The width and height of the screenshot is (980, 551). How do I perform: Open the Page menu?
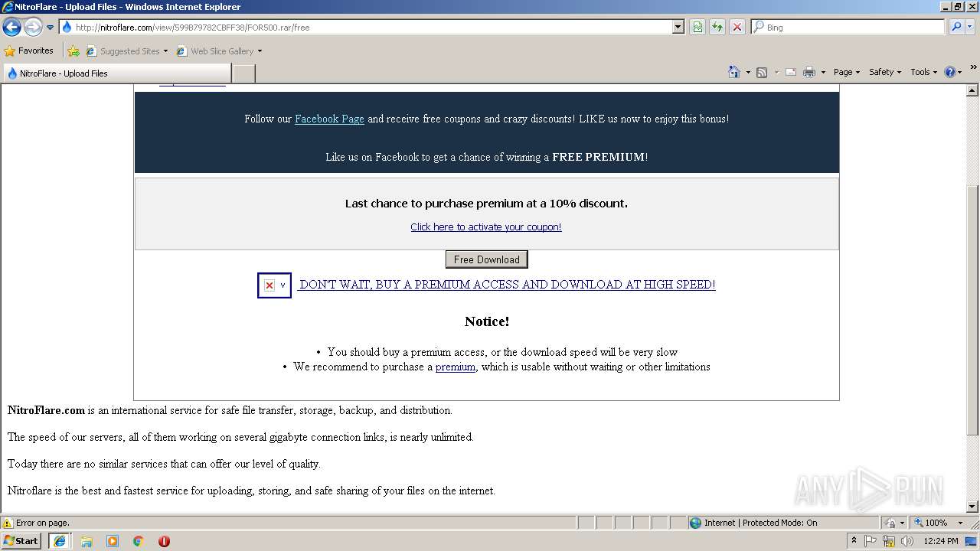coord(847,72)
